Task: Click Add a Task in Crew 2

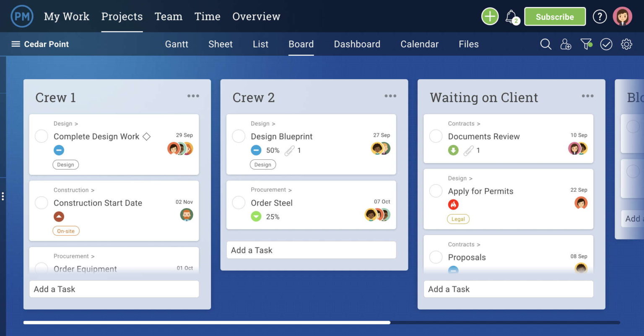Action: 311,250
